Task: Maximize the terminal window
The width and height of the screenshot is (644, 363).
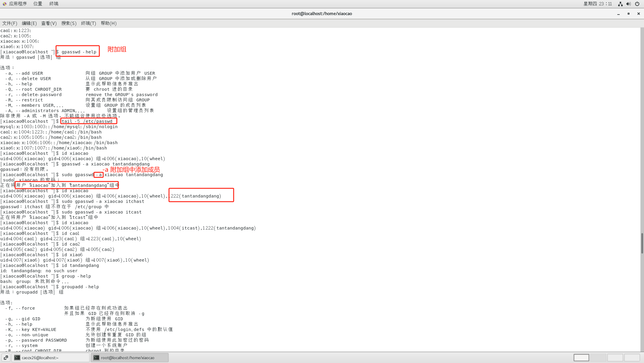Action: tap(629, 14)
